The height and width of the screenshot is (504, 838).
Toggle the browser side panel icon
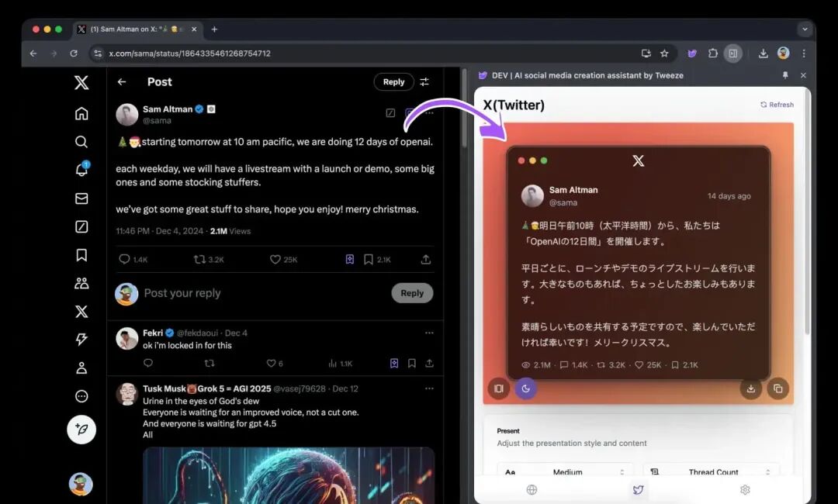[x=732, y=54]
